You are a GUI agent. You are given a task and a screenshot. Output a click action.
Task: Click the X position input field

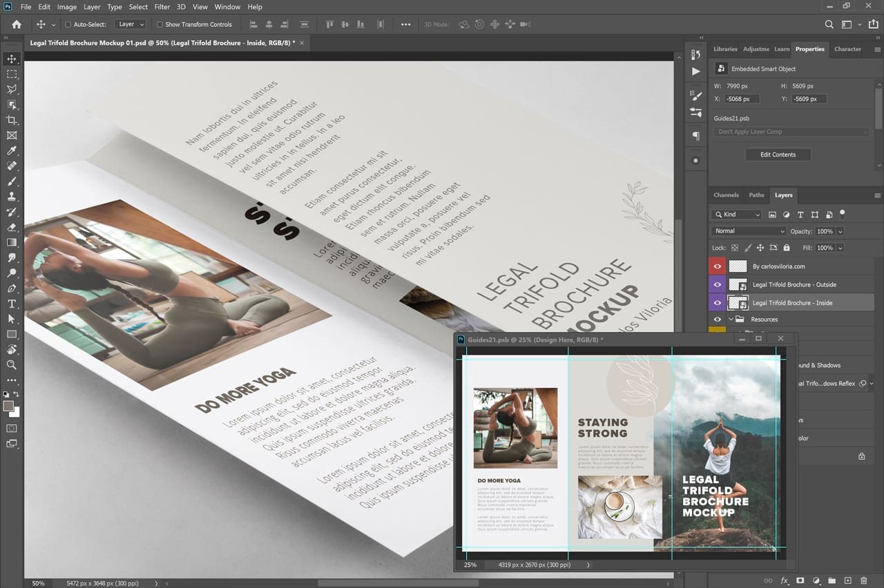coord(742,99)
